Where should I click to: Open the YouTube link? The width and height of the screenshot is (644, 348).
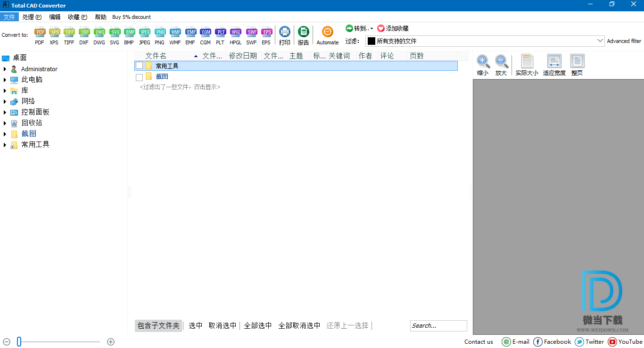tap(626, 342)
